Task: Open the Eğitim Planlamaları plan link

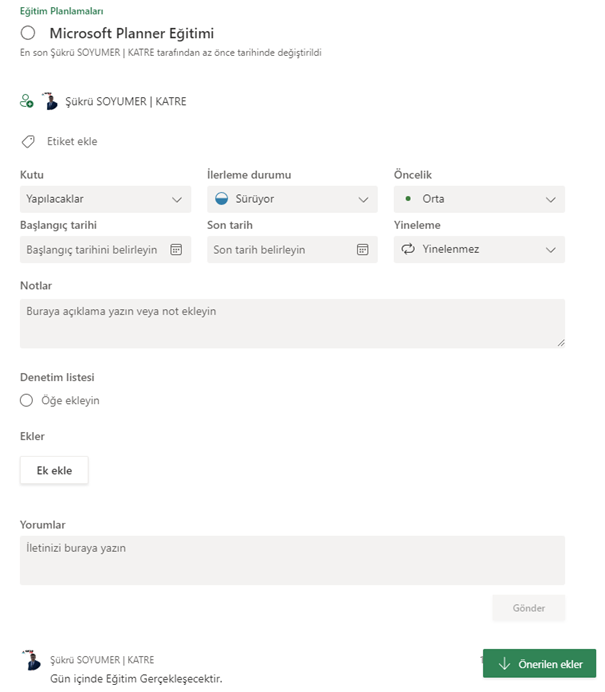Action: click(61, 11)
